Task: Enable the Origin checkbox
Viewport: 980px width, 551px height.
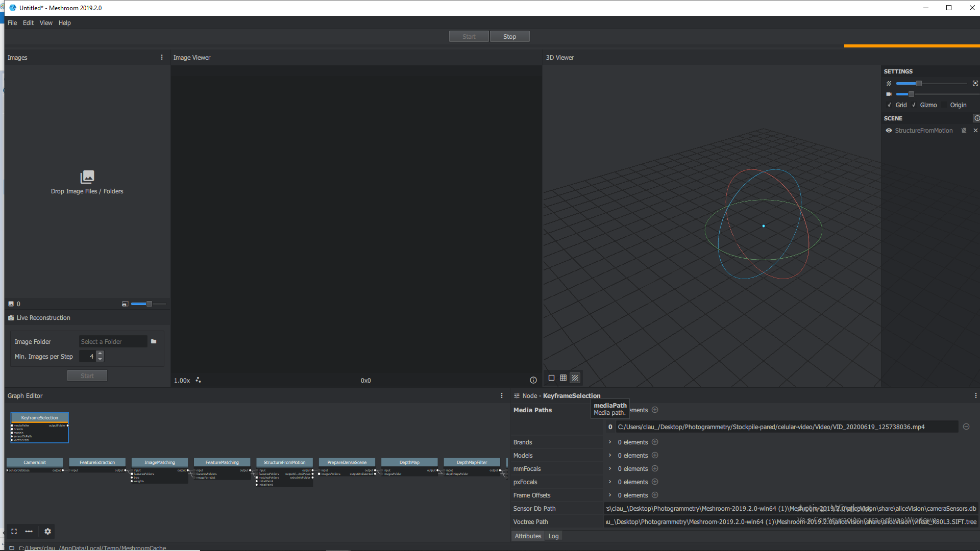Action: point(944,105)
